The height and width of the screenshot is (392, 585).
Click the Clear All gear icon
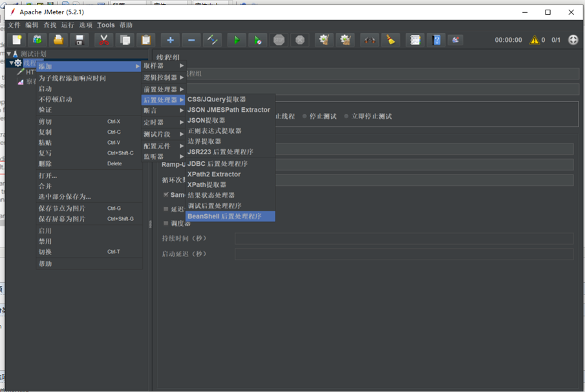coord(345,40)
